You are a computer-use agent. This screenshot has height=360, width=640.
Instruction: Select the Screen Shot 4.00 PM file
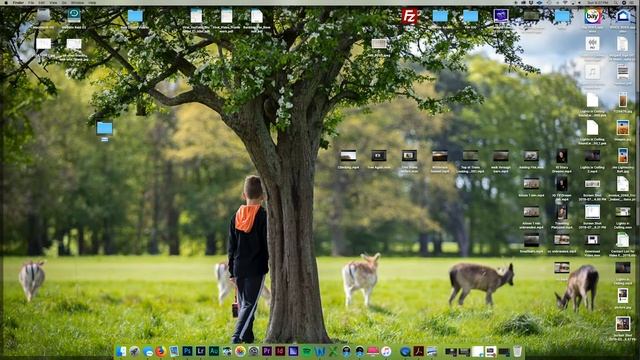592,184
